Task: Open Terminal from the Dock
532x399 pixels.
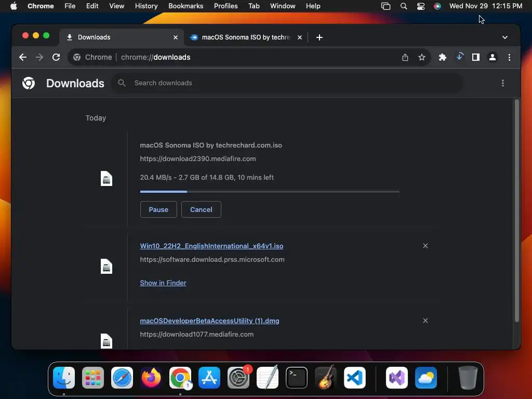Action: coord(297,378)
